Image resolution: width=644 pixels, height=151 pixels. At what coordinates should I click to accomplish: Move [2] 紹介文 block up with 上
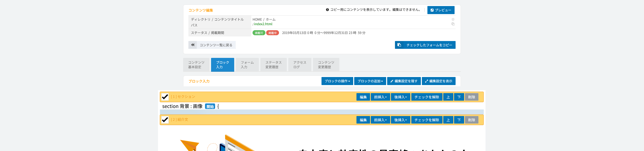point(448,120)
